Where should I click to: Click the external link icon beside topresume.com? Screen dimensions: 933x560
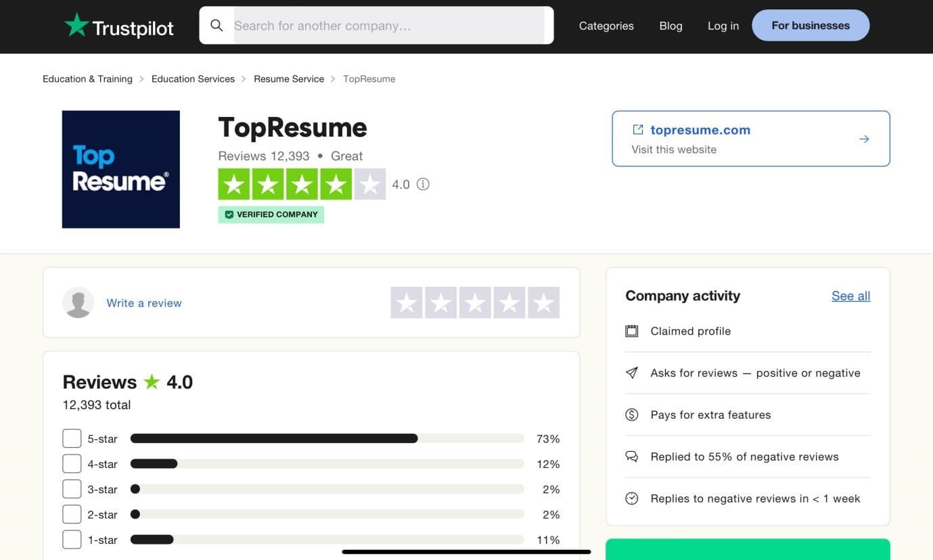point(637,129)
